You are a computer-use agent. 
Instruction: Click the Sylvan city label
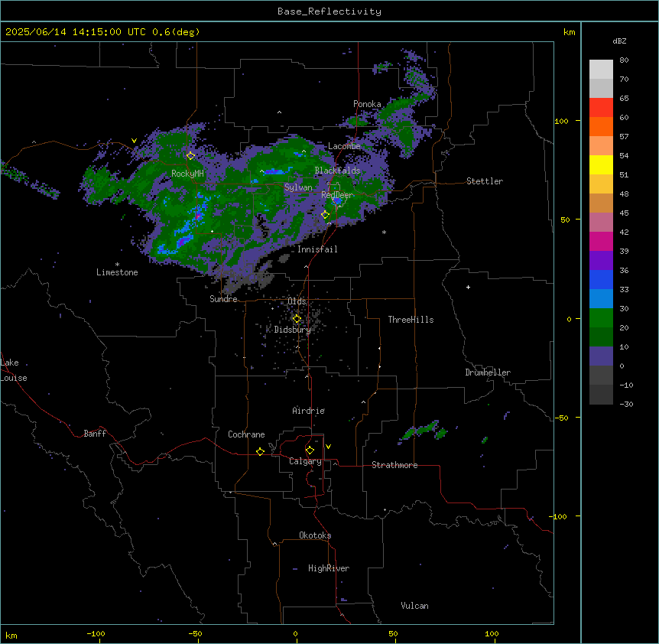[x=298, y=187]
